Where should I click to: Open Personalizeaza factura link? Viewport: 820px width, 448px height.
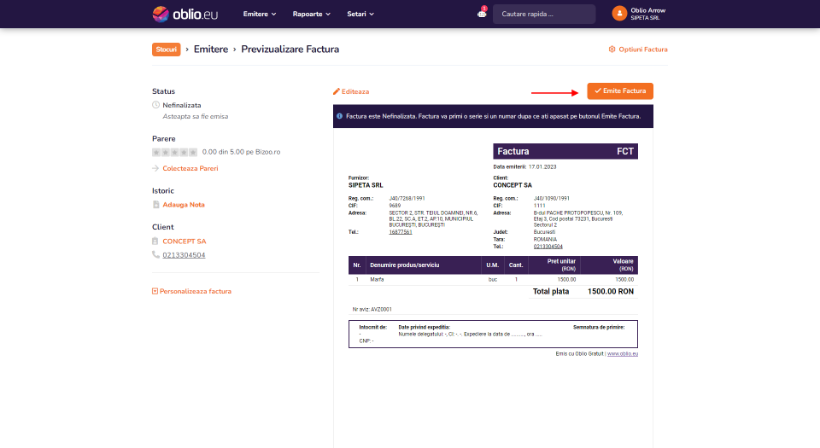click(x=192, y=291)
